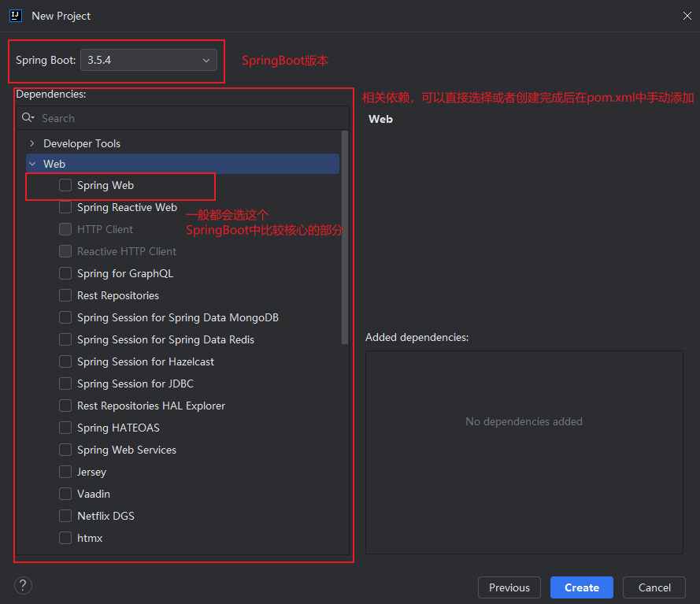Close the New Project dialog
The image size is (700, 604).
687,16
